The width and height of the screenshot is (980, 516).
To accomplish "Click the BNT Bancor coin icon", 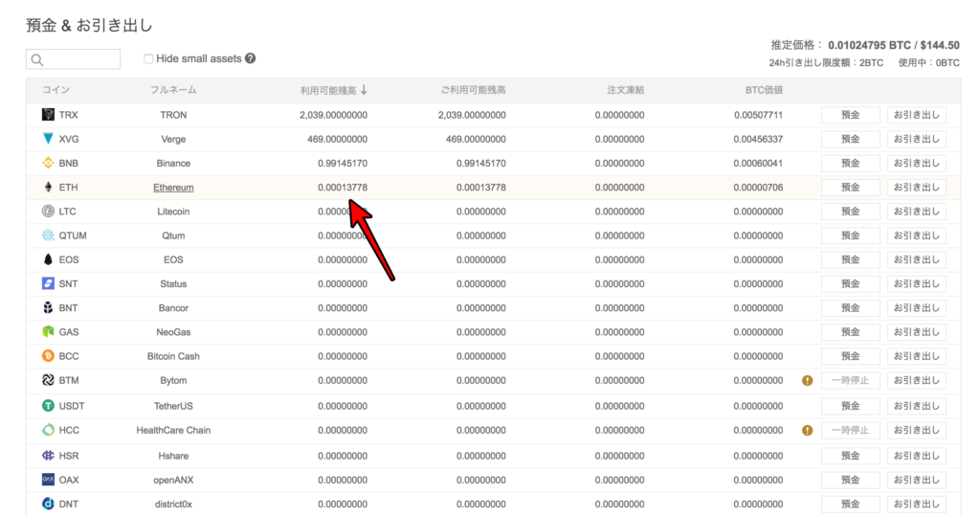I will coord(48,307).
